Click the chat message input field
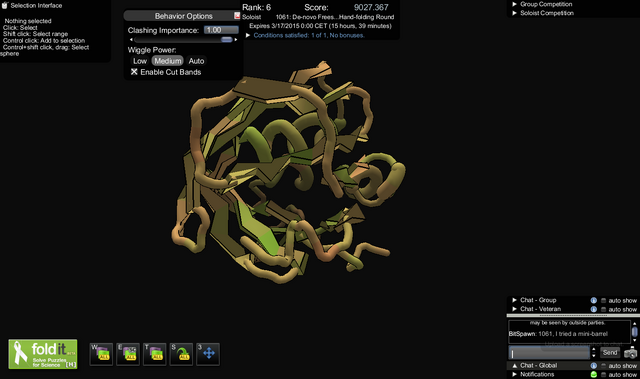 549,352
